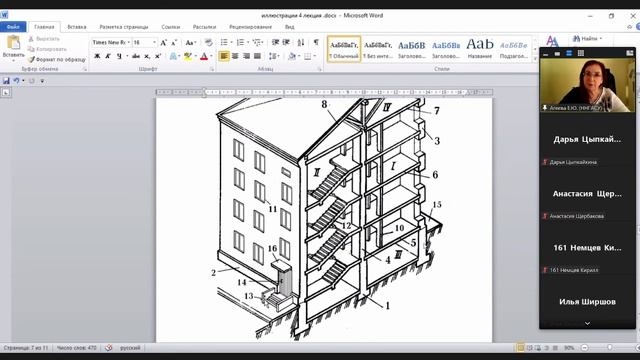Toggle Strikethrough (abc) formatting
640x360 pixels.
[x=136, y=56]
